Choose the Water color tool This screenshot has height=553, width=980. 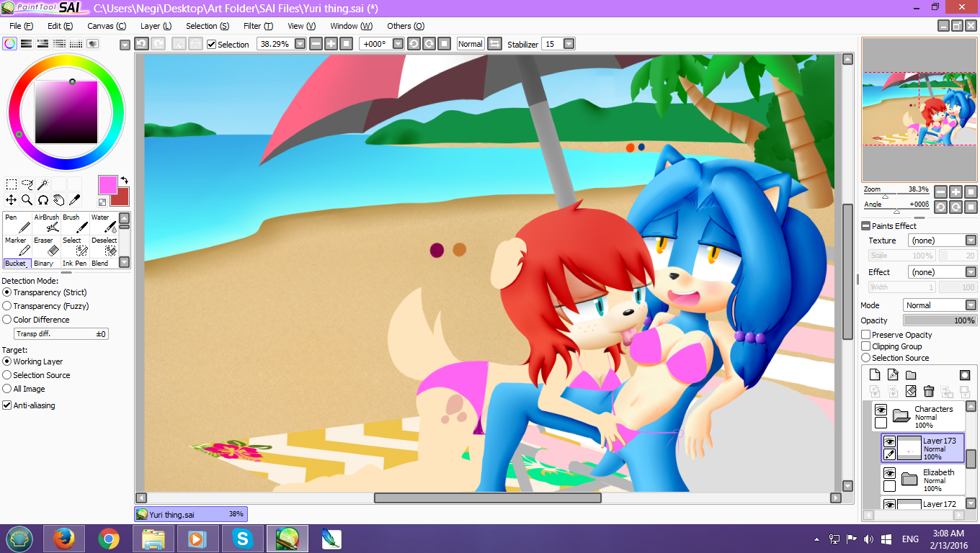104,224
